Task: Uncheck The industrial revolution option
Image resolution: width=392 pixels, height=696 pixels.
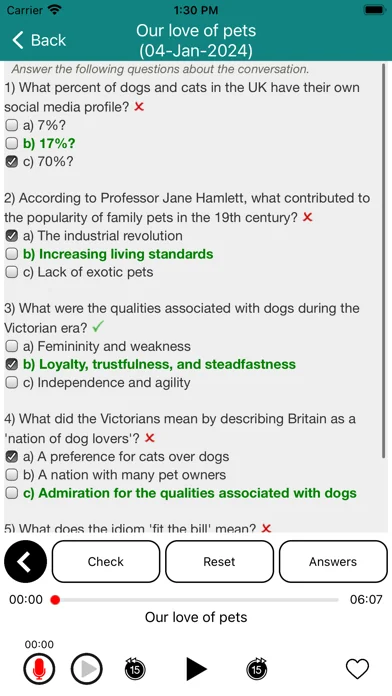Action: (12, 236)
